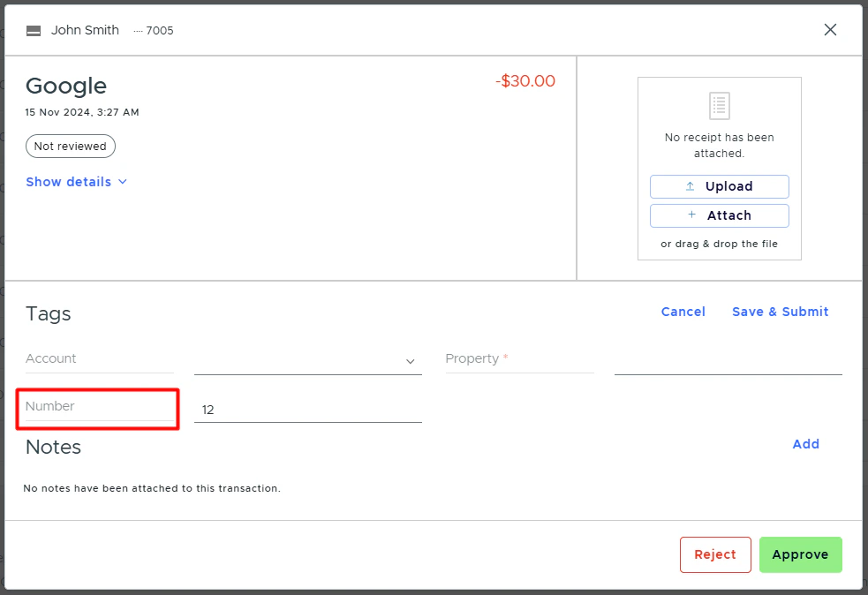The image size is (868, 595).
Task: Click the upload arrow icon on Upload button
Action: coord(691,186)
